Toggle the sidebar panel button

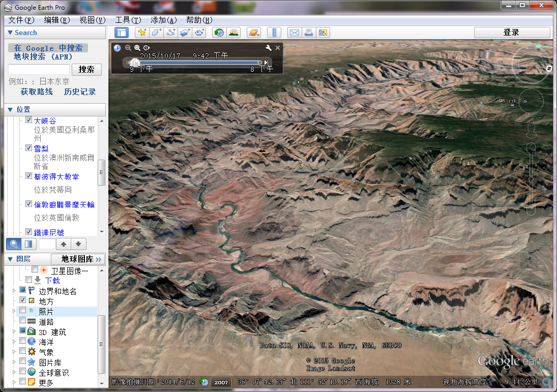click(x=122, y=33)
